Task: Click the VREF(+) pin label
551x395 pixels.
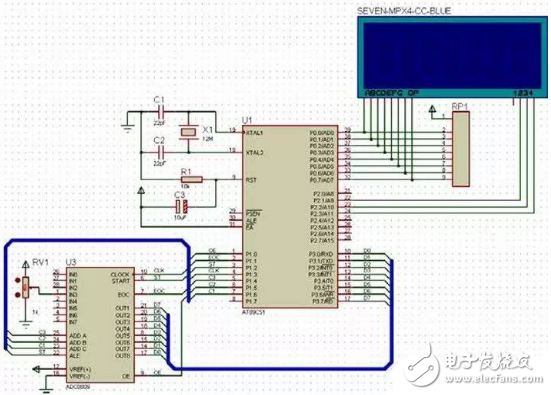Action: 80,369
